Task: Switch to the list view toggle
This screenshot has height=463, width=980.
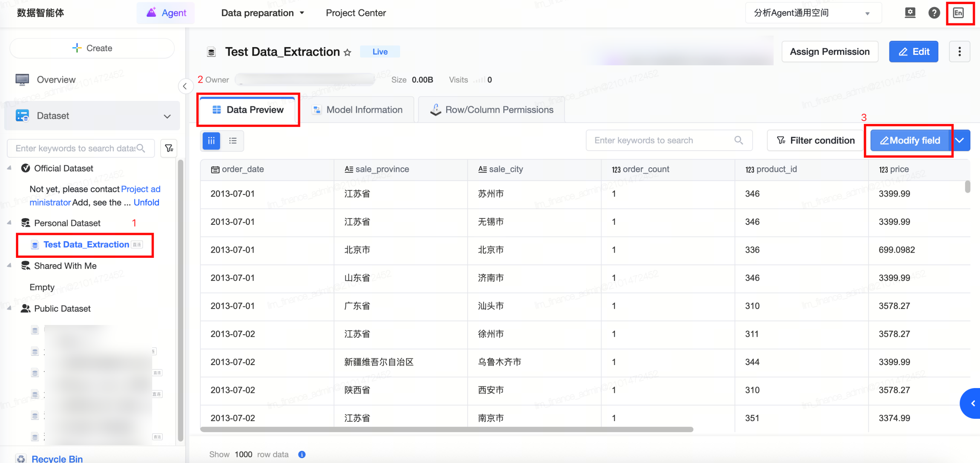Action: (x=233, y=141)
